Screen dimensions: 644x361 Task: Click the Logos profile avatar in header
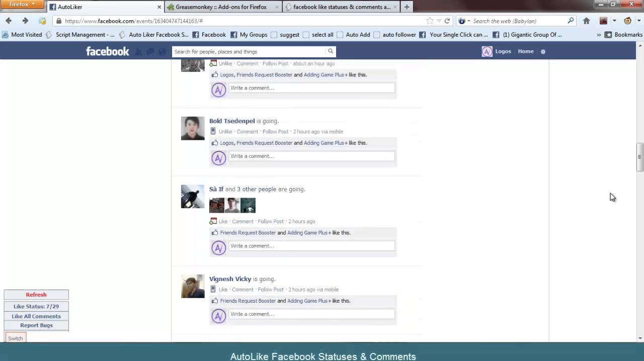(x=487, y=51)
